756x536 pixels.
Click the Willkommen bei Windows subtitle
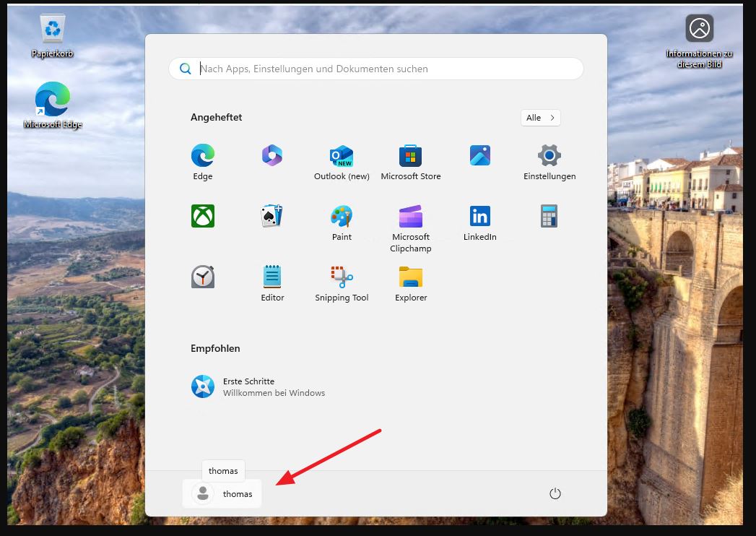274,393
